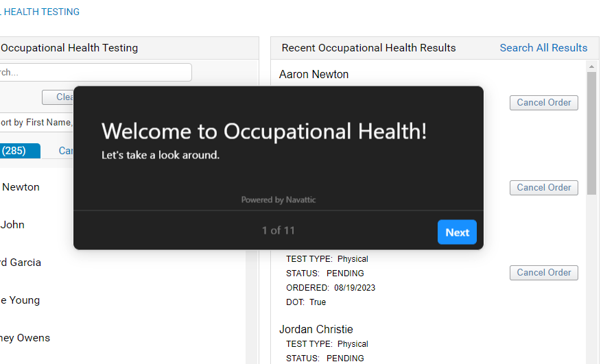Click Occupational Health Testing panel header
Screen dimensions: 603x364
(69, 48)
